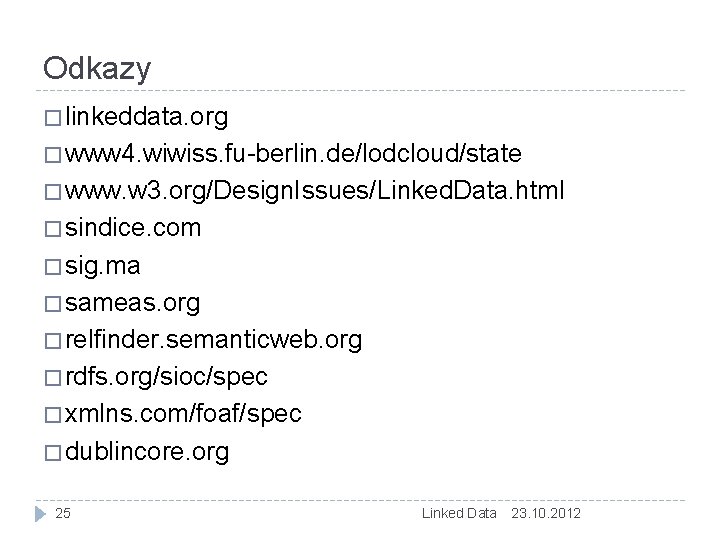The width and height of the screenshot is (720, 540).
Task: Click the bullet marker before sameas.org
Action: 52,304
